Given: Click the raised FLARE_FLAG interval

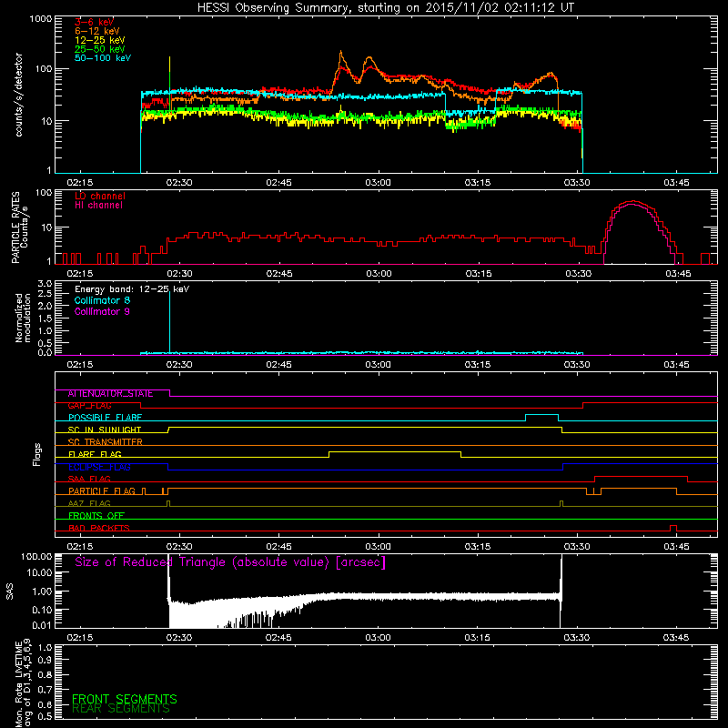Looking at the screenshot, I should pos(395,451).
